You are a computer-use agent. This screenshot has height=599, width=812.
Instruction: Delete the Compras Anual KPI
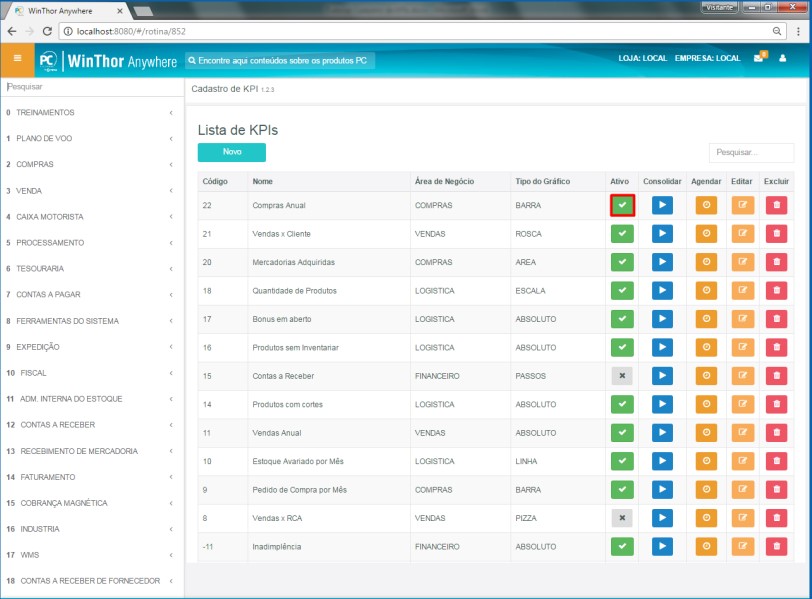pyautogui.click(x=776, y=205)
